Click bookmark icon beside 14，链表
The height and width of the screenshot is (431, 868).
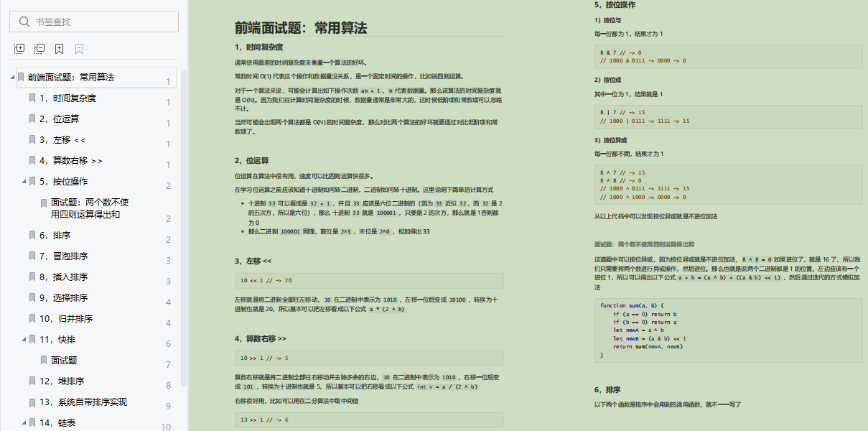pyautogui.click(x=32, y=423)
